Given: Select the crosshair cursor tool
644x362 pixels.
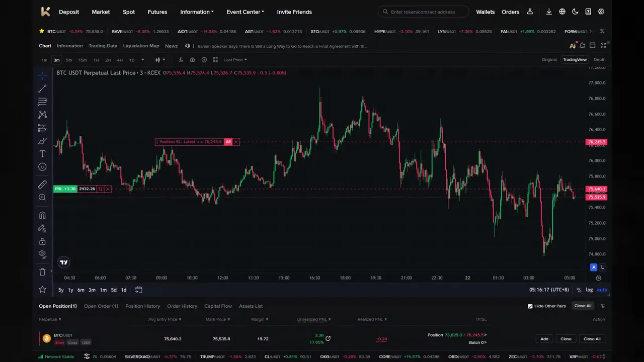Looking at the screenshot, I should tap(43, 76).
